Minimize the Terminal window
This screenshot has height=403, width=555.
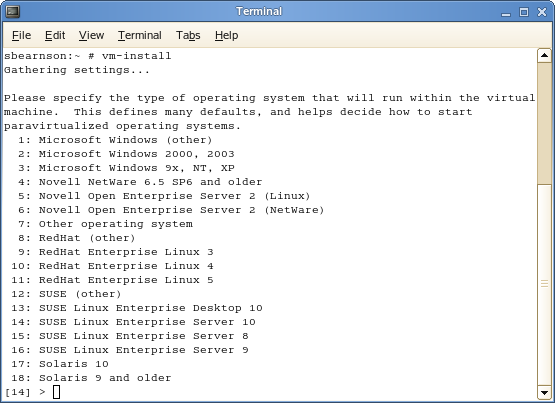click(506, 13)
